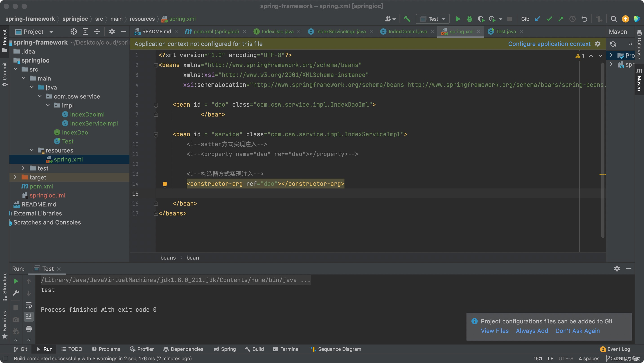Click the Git commit checkmark icon
The image size is (644, 363).
(549, 19)
